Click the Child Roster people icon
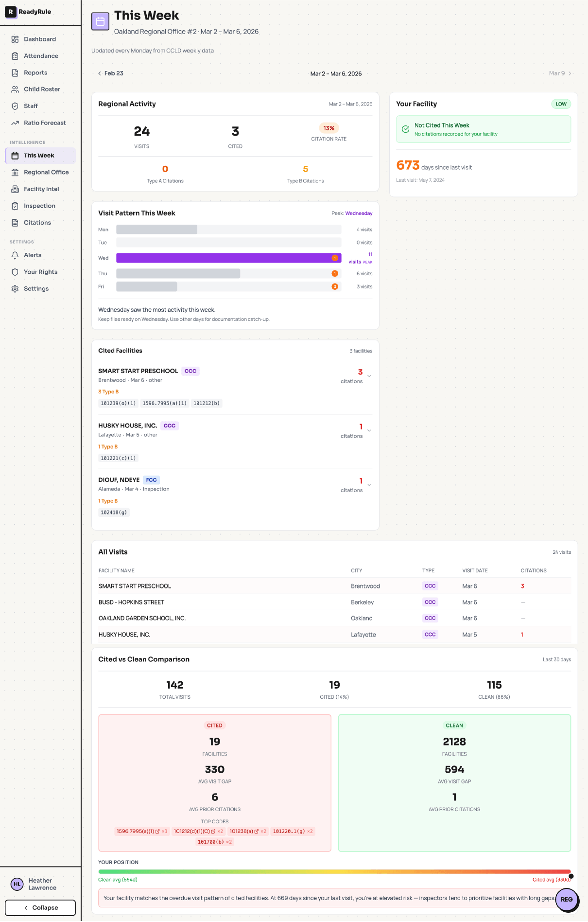This screenshot has width=588, height=922. [x=15, y=89]
